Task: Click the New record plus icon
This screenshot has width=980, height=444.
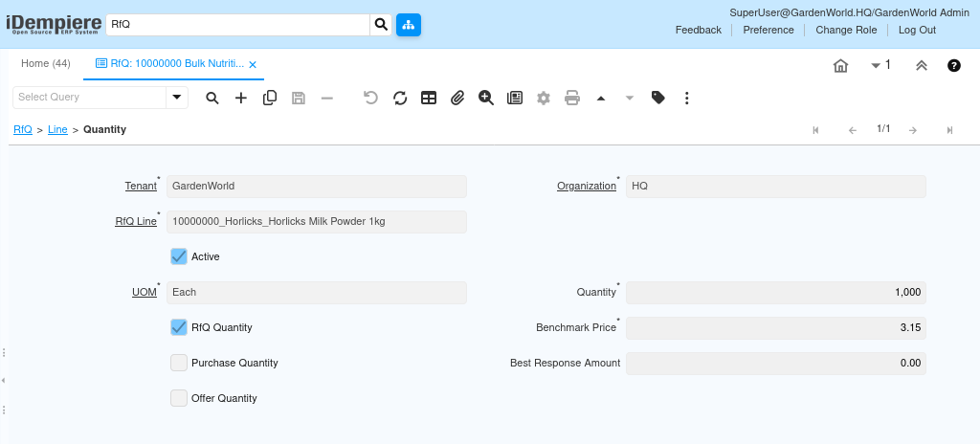Action: [x=241, y=98]
